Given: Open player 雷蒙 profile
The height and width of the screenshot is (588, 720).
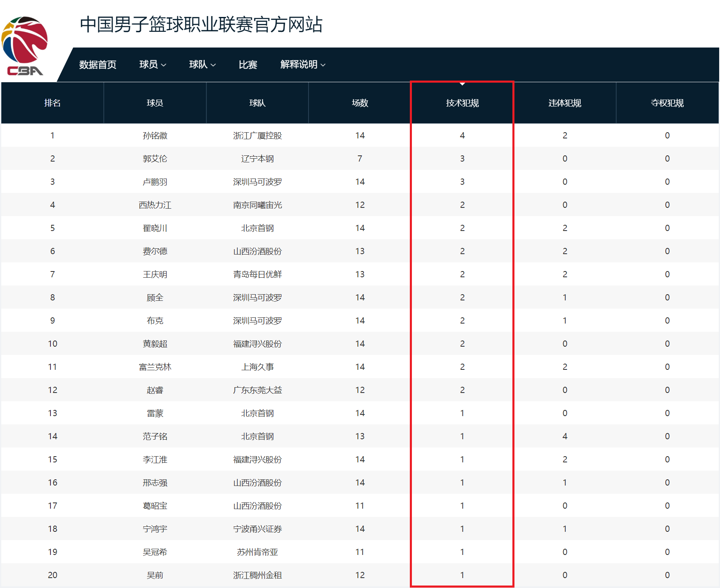Looking at the screenshot, I should pos(155,413).
